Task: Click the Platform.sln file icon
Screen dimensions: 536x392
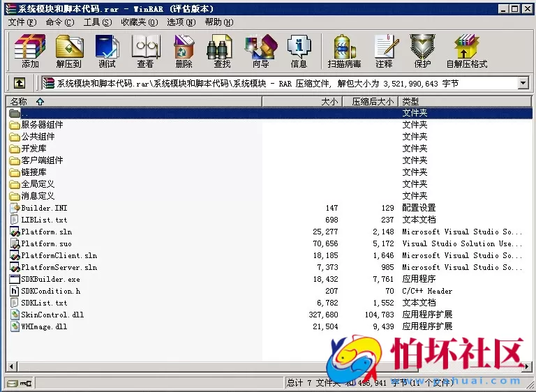Action: (15, 232)
